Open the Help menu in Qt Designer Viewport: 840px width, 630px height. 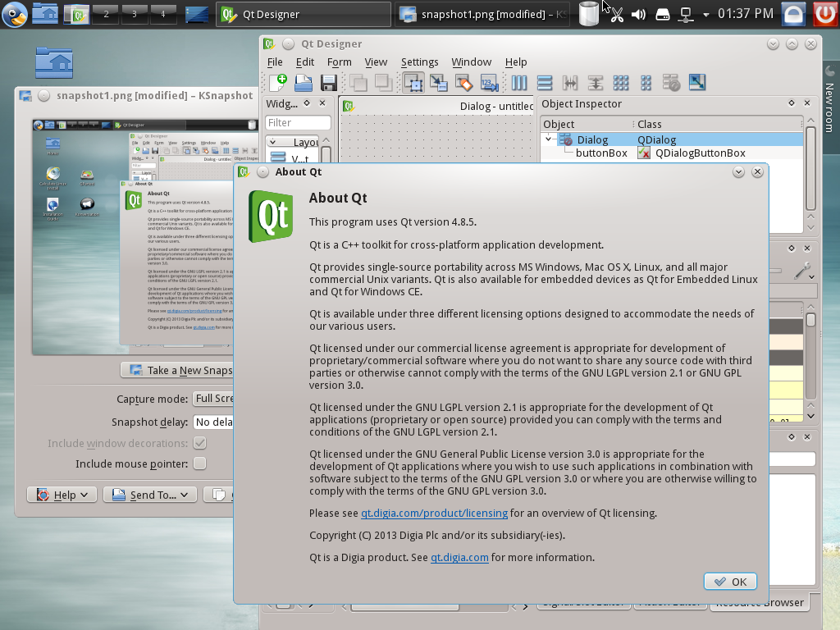[516, 62]
